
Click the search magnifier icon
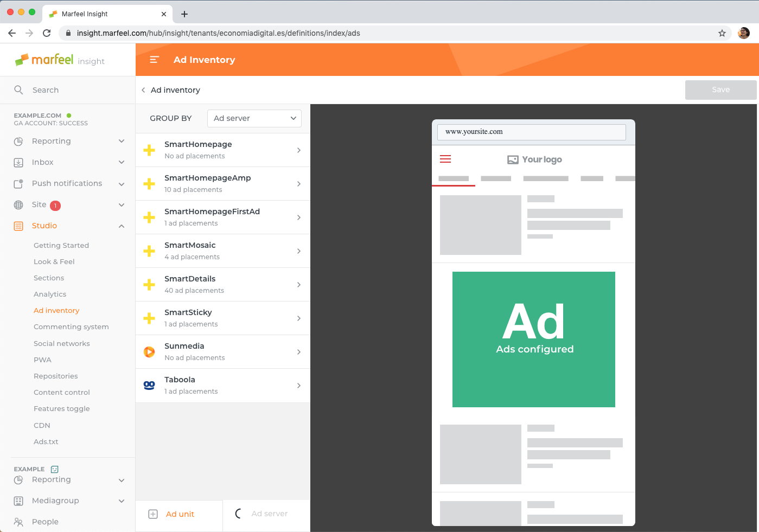click(18, 90)
